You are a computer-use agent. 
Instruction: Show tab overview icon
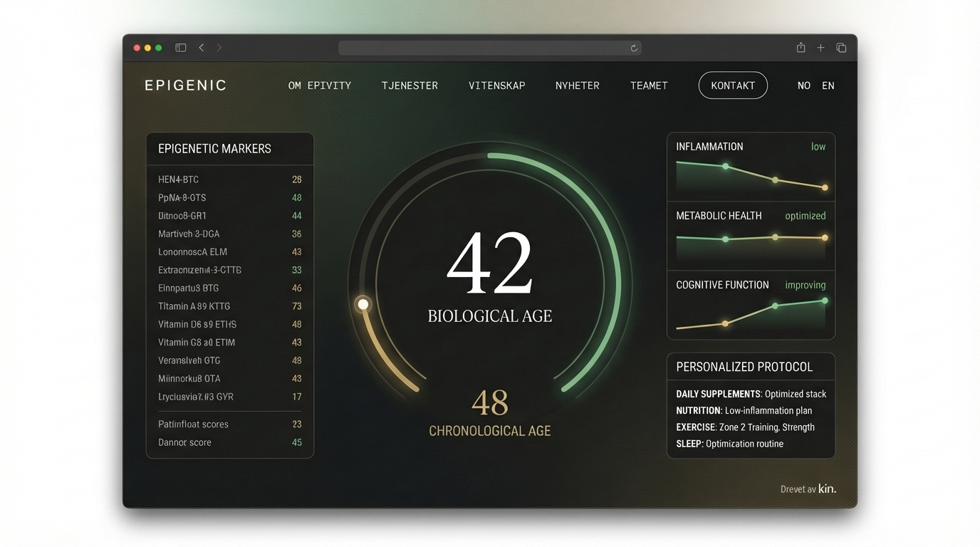point(841,48)
